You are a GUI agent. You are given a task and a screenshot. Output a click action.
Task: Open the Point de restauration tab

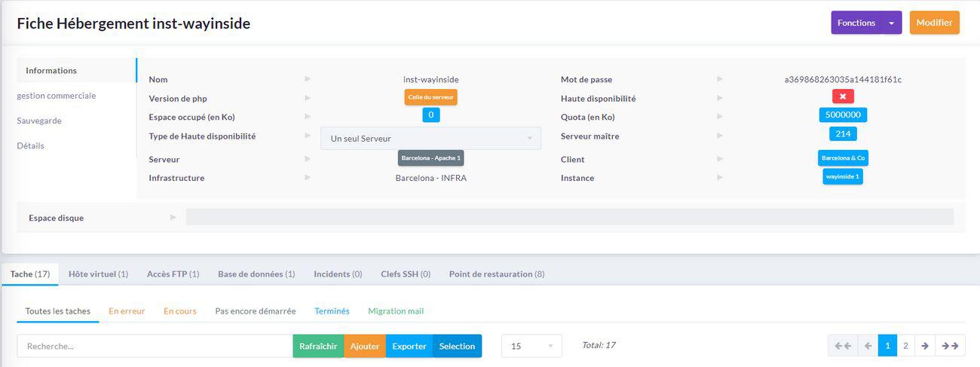pyautogui.click(x=496, y=274)
